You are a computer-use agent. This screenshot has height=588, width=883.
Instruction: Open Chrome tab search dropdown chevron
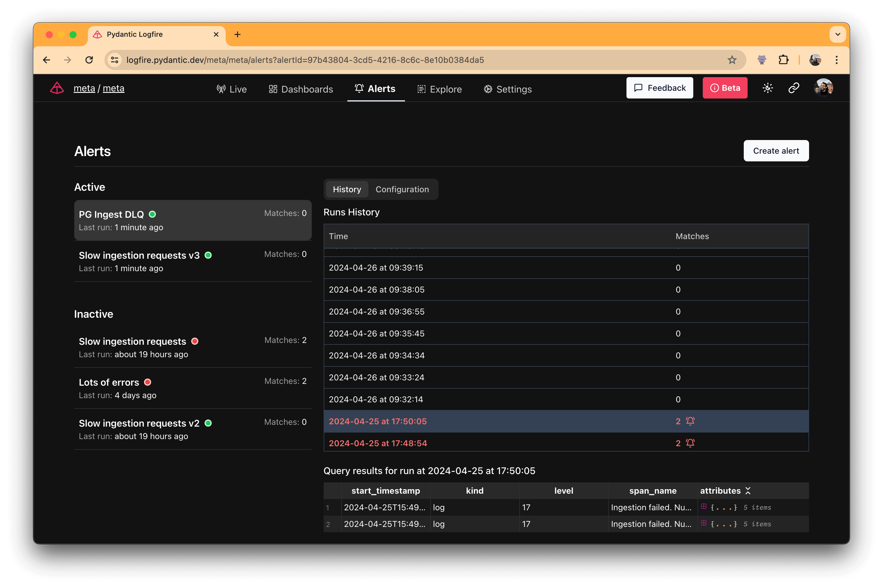click(837, 34)
